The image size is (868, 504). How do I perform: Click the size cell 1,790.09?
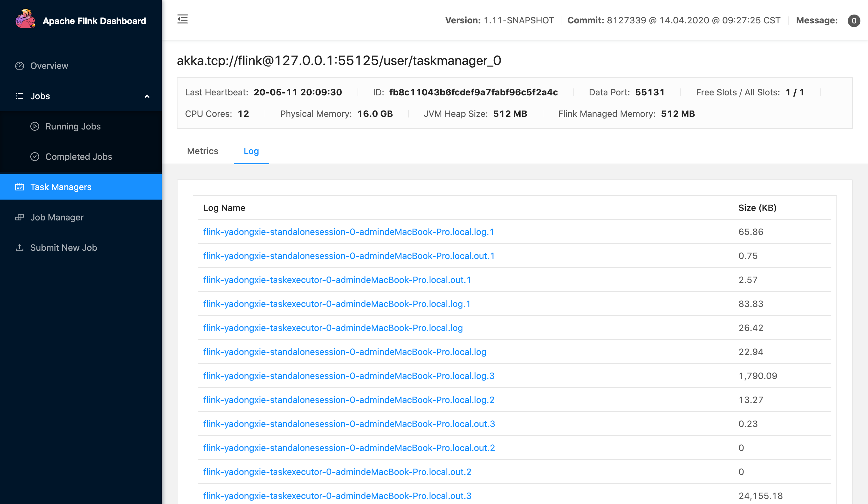click(x=758, y=376)
